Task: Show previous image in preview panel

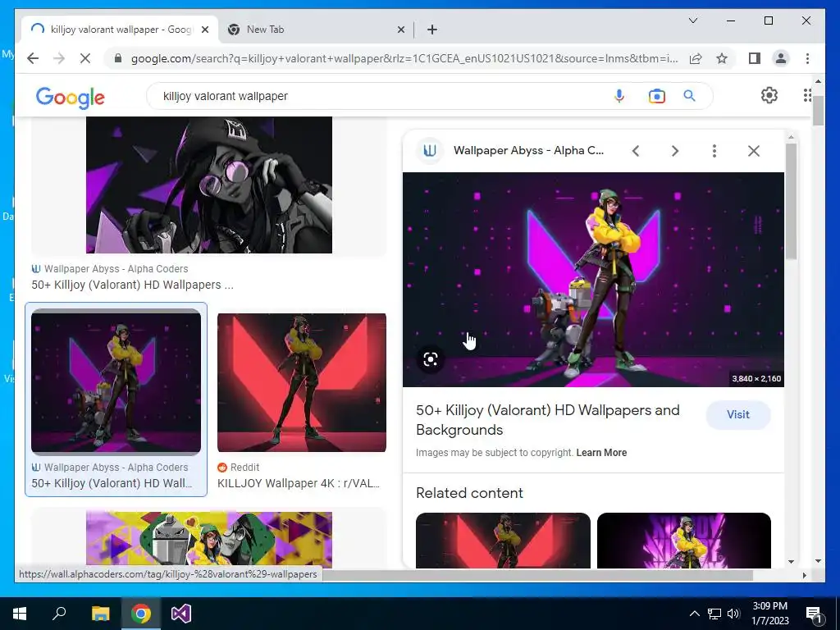Action: point(636,151)
